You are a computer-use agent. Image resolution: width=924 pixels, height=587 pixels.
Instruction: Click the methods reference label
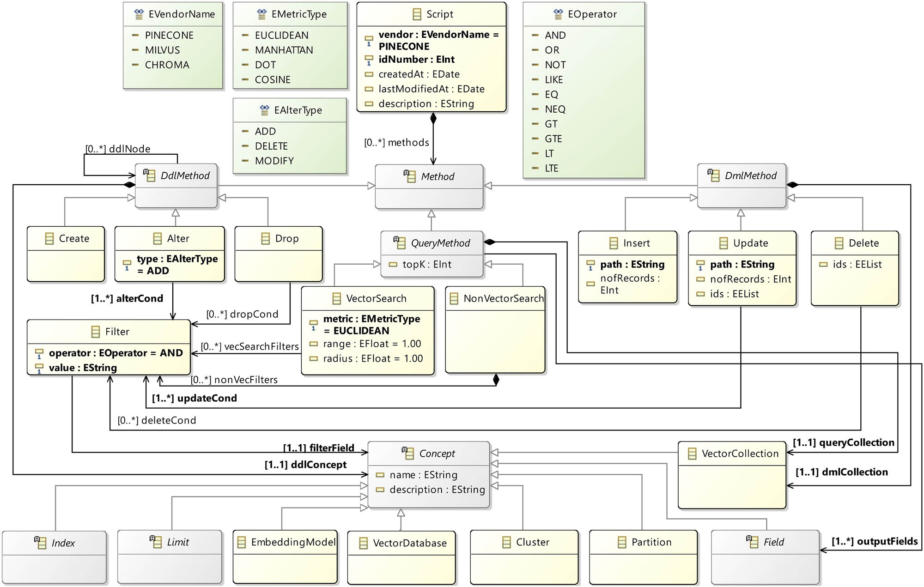[396, 143]
